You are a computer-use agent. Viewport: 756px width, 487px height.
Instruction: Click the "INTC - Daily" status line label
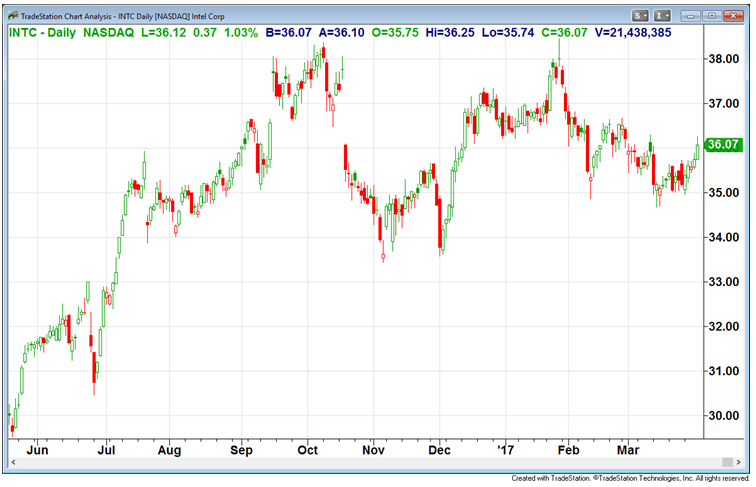42,33
